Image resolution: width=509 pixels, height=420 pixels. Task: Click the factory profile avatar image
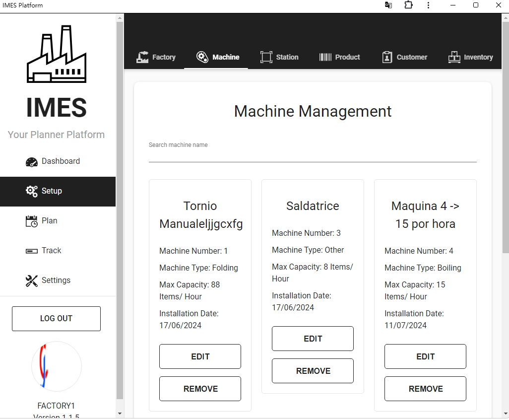tap(57, 366)
